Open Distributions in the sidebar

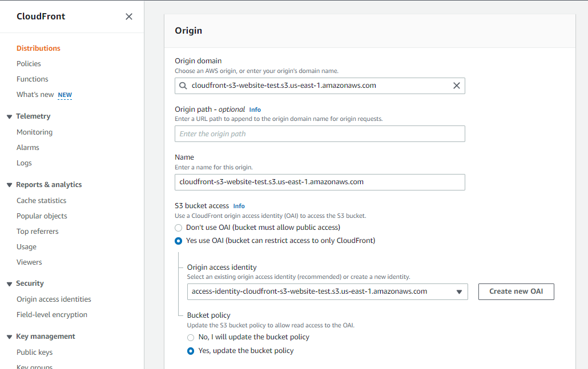click(38, 48)
